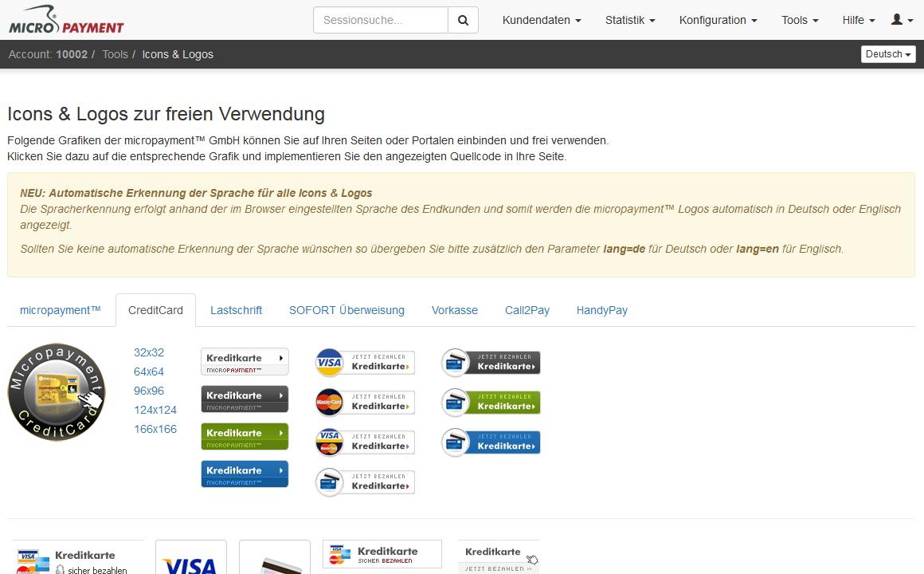The image size is (924, 574).
Task: Click the round Micropayment CreditCard seal
Action: [57, 391]
